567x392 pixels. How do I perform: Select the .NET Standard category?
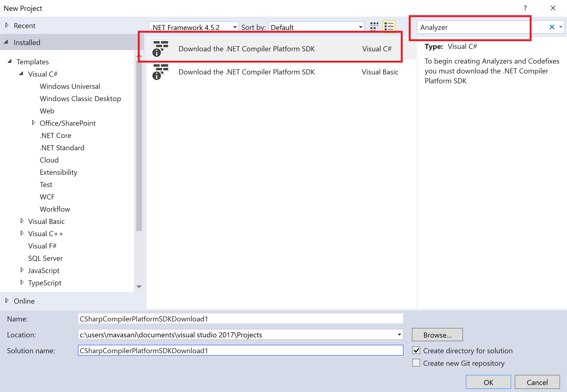click(x=62, y=148)
